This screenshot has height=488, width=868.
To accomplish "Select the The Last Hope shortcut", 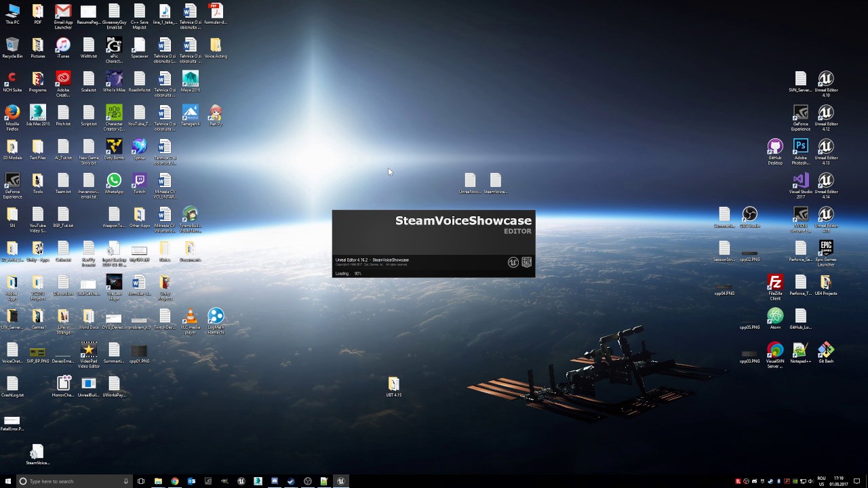I will pyautogui.click(x=114, y=287).
